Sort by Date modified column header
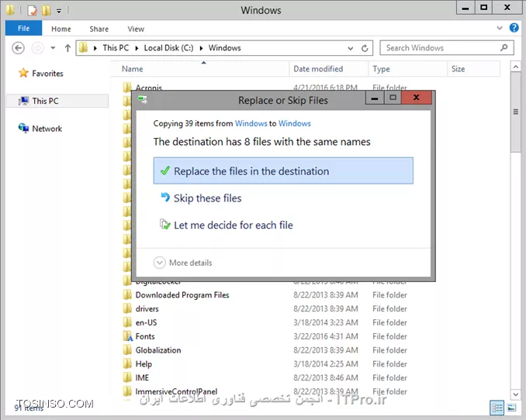The height and width of the screenshot is (420, 526). (x=318, y=69)
